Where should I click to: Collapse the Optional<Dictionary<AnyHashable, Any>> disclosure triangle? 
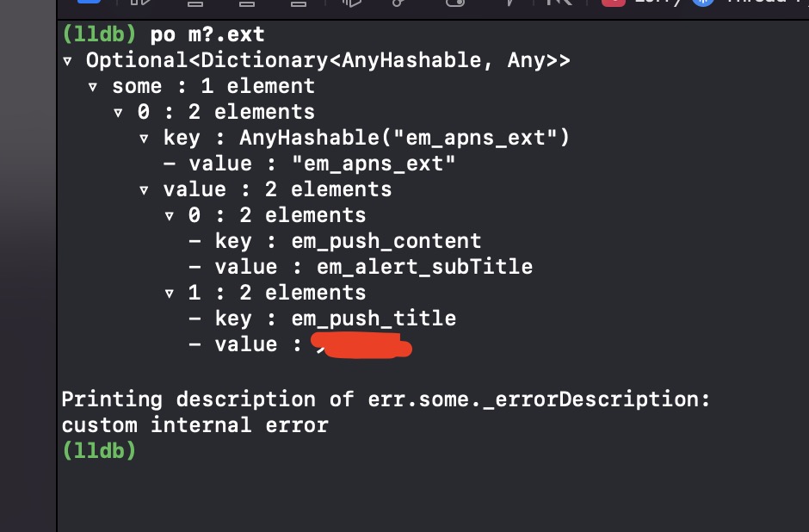(67, 61)
